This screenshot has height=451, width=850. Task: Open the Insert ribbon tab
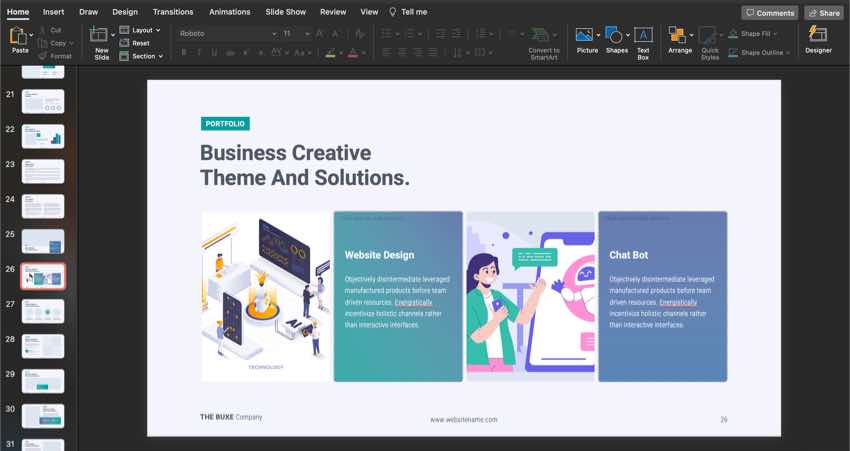point(53,11)
